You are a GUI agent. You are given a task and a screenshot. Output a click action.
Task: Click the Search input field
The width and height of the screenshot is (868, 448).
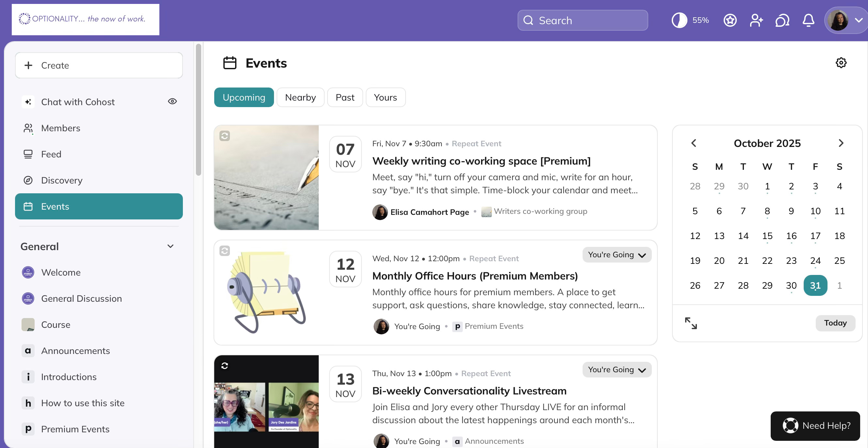coord(582,21)
